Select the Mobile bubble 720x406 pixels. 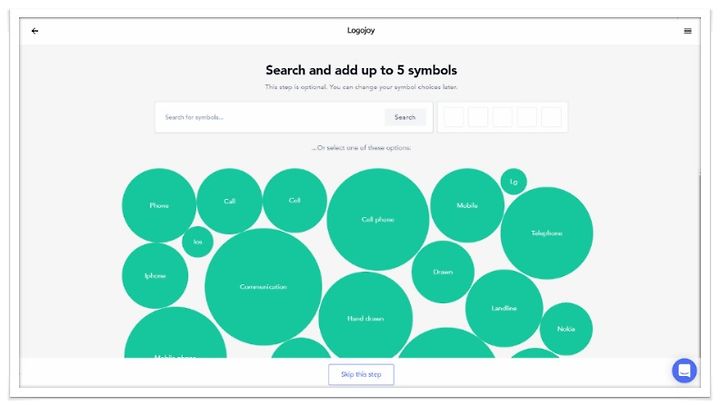[467, 205]
